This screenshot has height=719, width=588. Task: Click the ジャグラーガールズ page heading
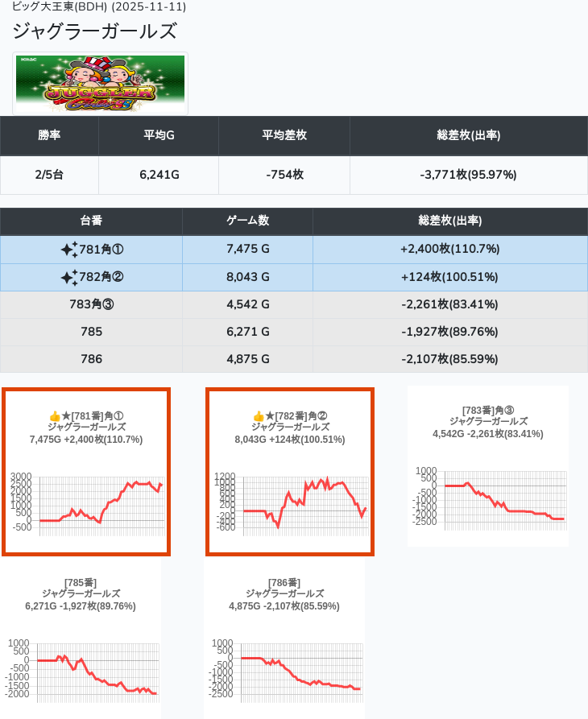94,32
